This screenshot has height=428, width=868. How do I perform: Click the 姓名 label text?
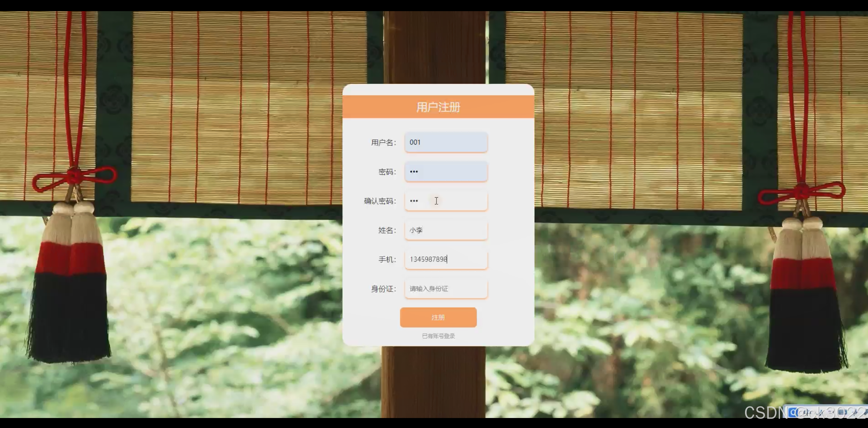[386, 230]
